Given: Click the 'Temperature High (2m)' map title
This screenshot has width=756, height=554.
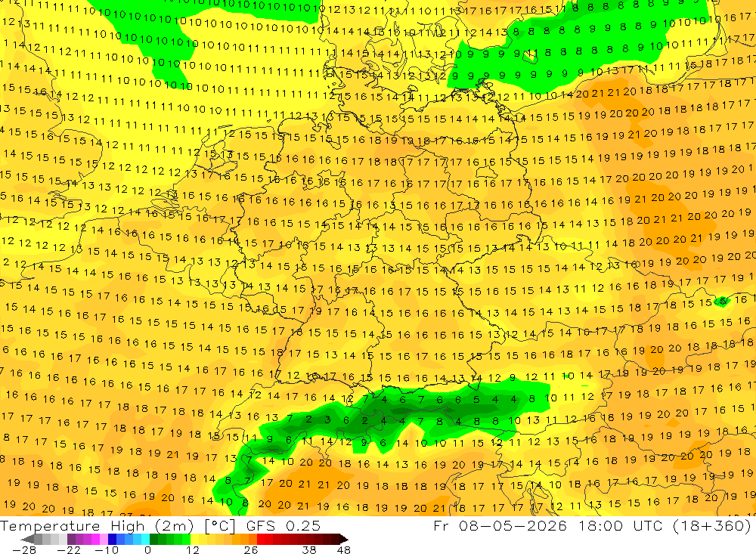Looking at the screenshot, I should (x=97, y=526).
